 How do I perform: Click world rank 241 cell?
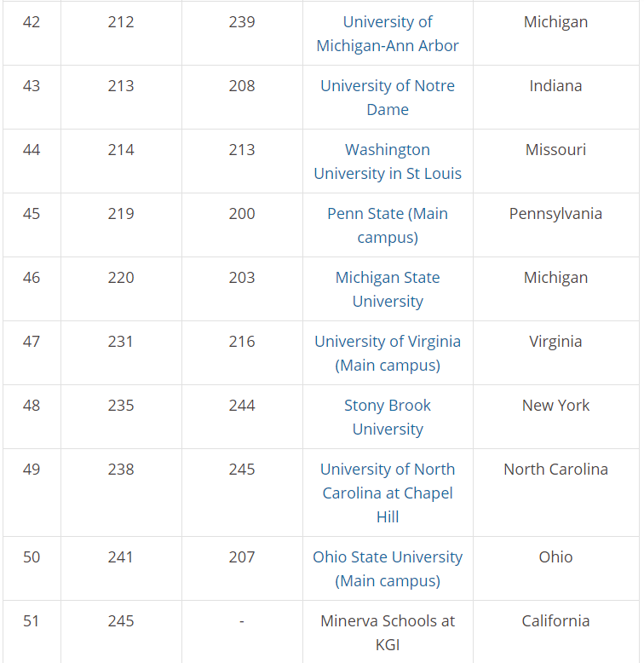click(x=121, y=568)
